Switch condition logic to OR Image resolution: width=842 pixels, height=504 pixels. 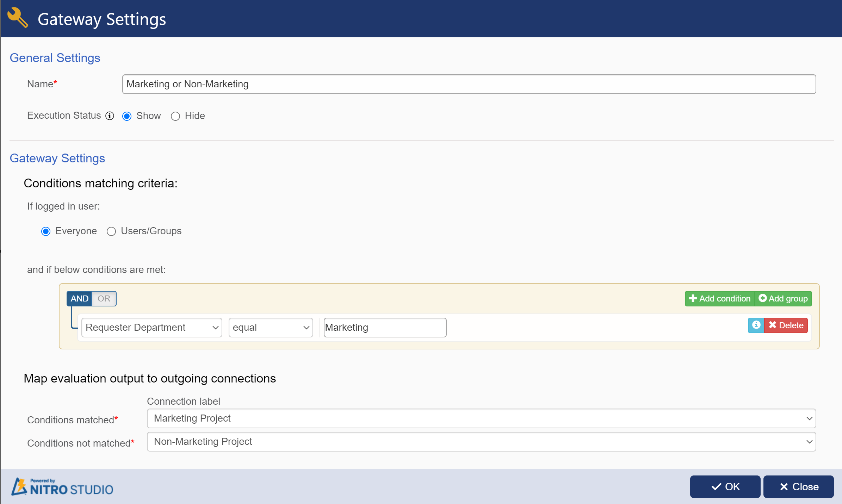point(103,298)
